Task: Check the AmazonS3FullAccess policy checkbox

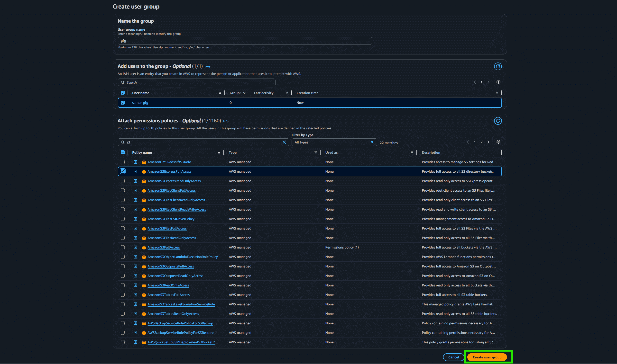Action: click(x=122, y=247)
